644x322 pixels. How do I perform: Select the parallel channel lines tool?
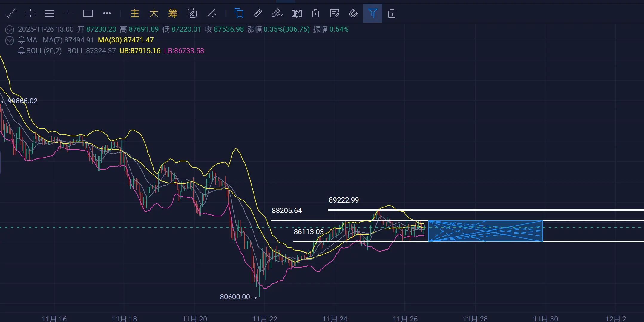point(50,13)
